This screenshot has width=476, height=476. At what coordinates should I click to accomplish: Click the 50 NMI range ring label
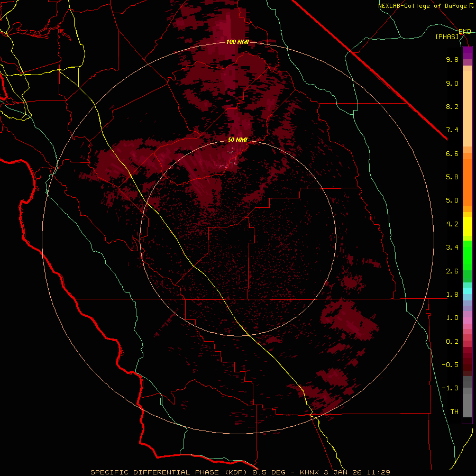click(237, 140)
